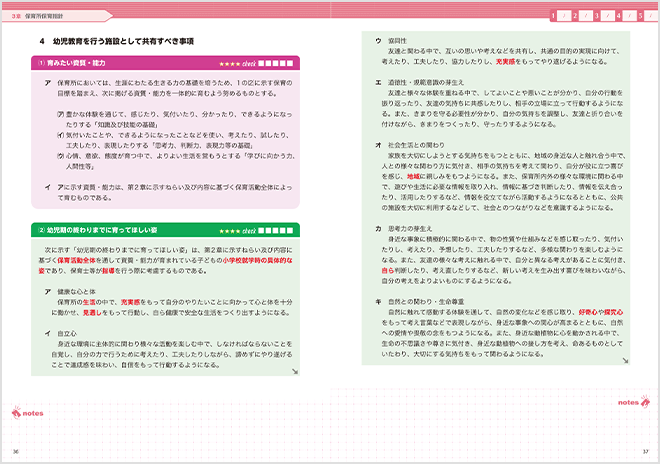The image size is (660, 464).
Task: Click the ア 健康な心と体 subheading
Action: click(x=70, y=291)
